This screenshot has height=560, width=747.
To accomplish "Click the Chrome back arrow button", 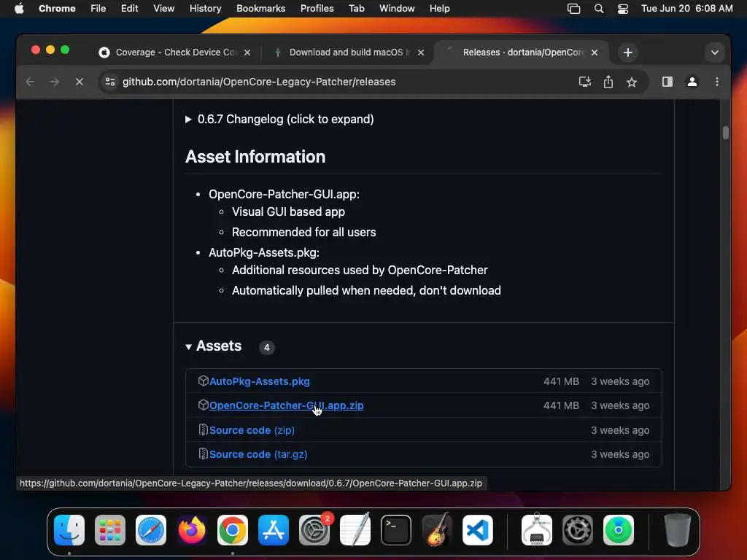I will point(30,82).
